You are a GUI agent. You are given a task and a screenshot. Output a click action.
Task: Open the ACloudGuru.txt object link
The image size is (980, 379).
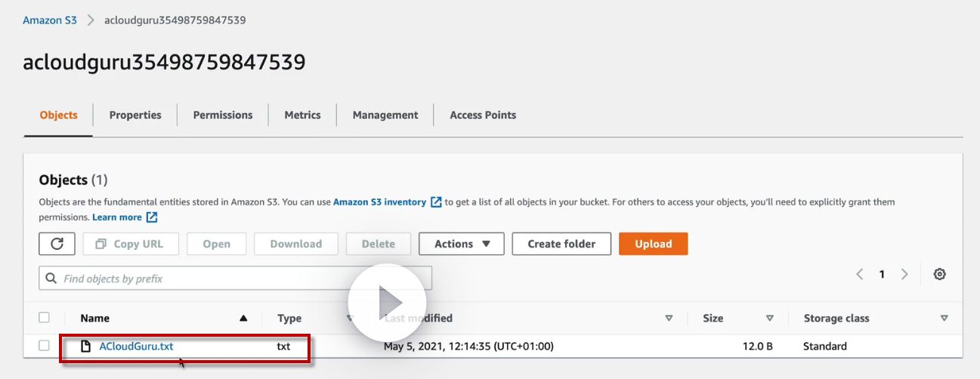click(x=136, y=347)
